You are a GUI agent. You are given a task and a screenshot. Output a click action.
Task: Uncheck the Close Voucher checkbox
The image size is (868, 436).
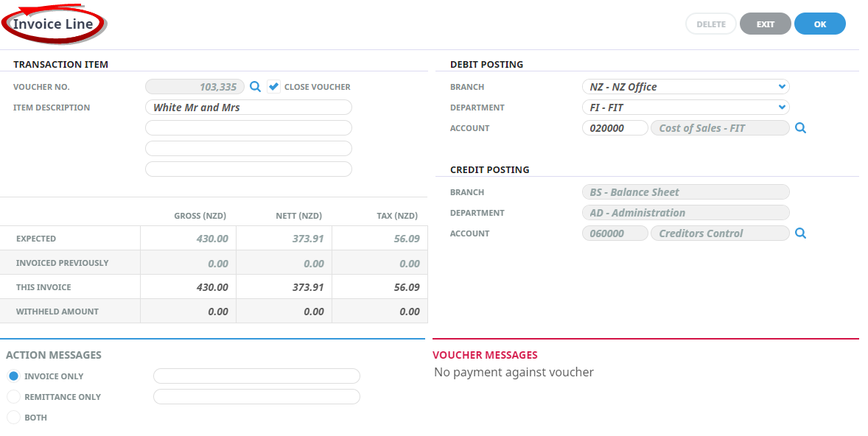click(273, 87)
